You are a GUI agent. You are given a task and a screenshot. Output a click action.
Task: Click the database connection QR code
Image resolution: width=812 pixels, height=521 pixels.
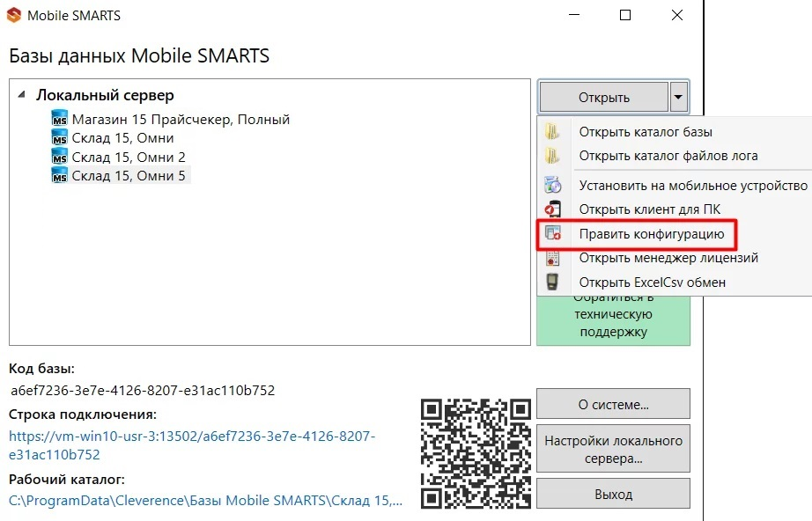[476, 453]
